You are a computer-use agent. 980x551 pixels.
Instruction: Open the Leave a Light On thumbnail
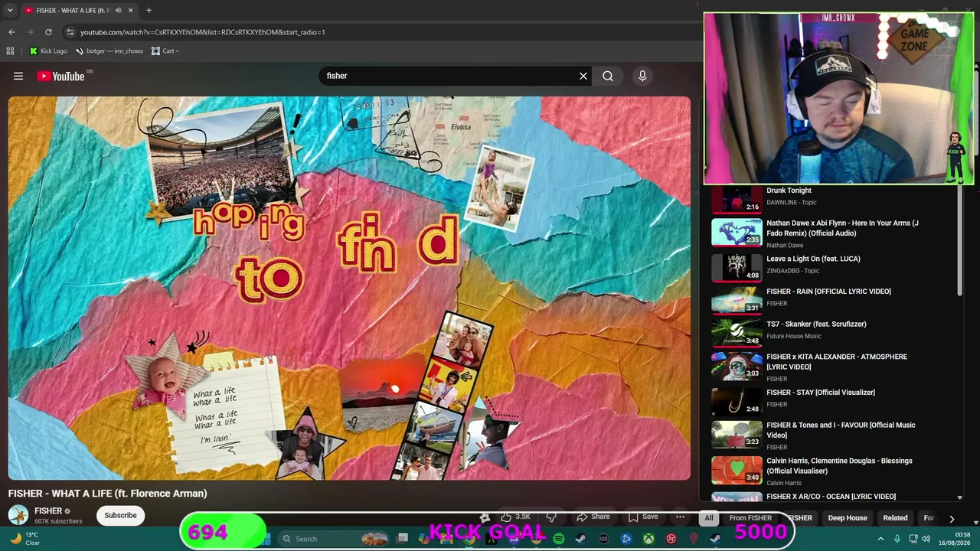tap(737, 268)
